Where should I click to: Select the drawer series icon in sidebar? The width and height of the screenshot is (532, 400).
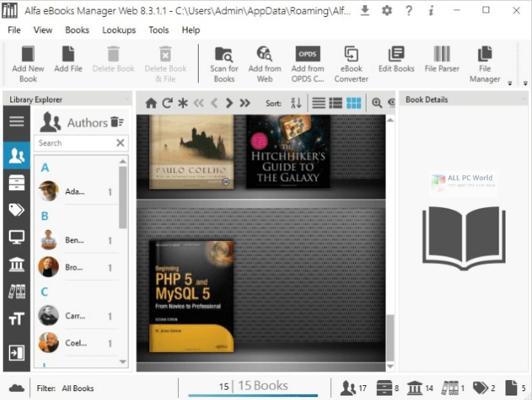(16, 183)
